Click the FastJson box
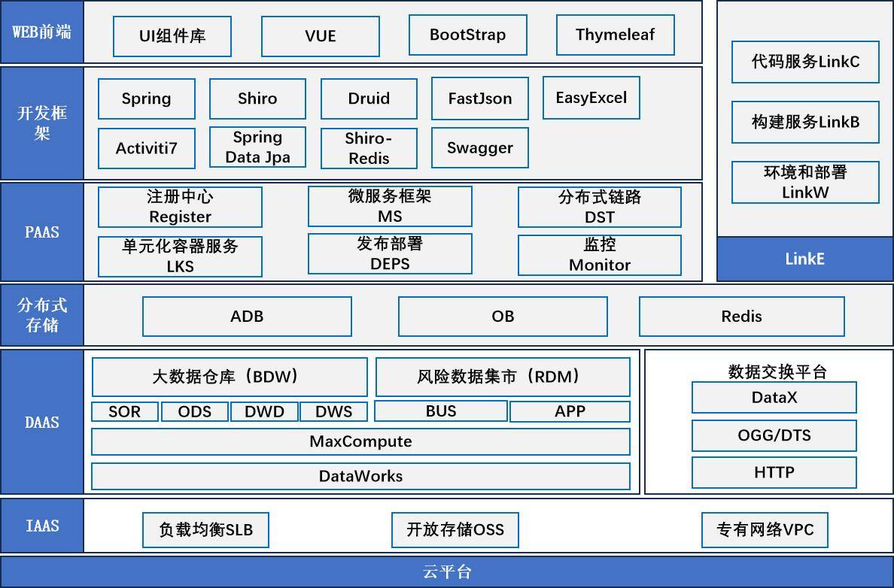 [x=480, y=99]
